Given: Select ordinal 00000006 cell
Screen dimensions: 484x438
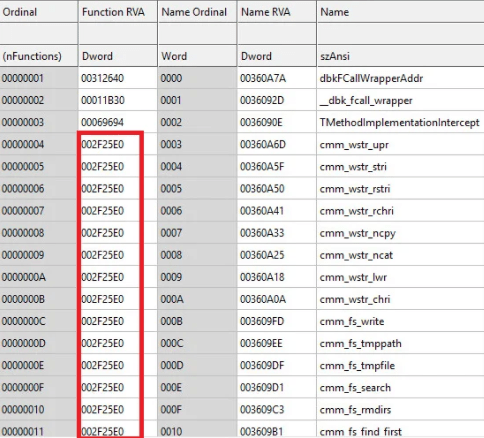Looking at the screenshot, I should 39,189.
